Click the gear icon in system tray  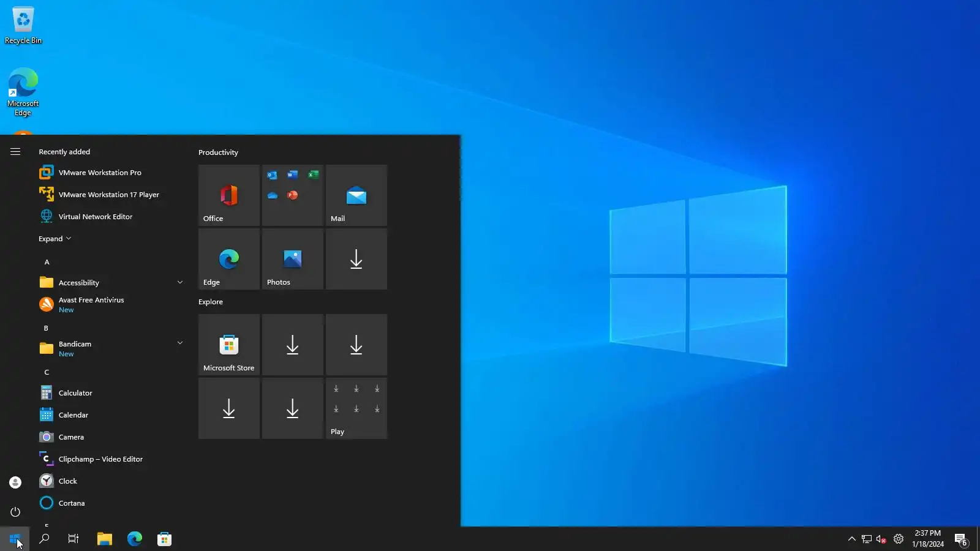pyautogui.click(x=899, y=539)
